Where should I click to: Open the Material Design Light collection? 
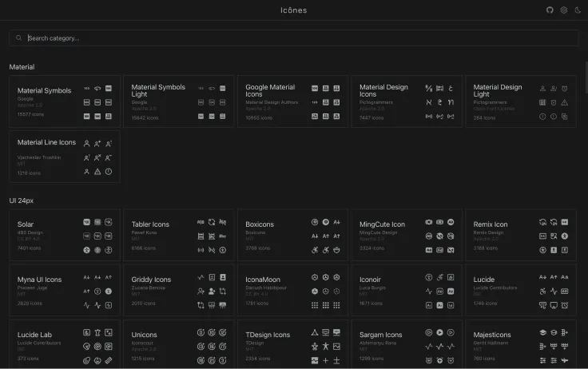tap(521, 101)
